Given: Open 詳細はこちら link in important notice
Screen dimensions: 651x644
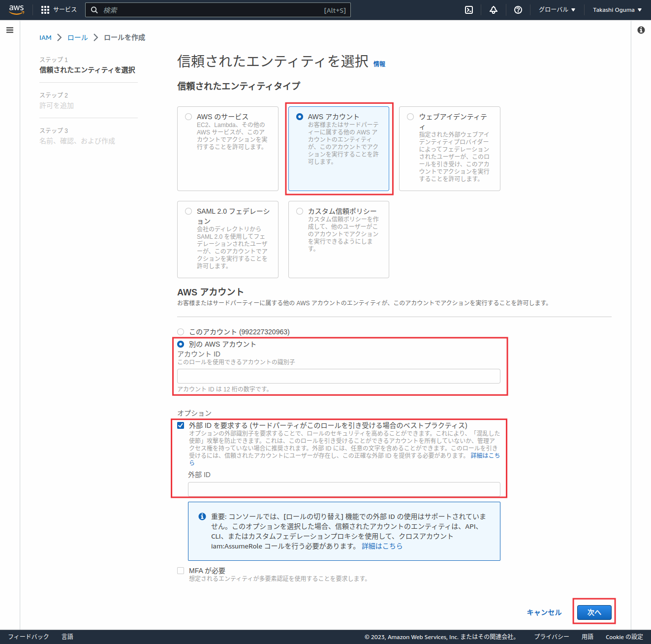Looking at the screenshot, I should (x=382, y=546).
